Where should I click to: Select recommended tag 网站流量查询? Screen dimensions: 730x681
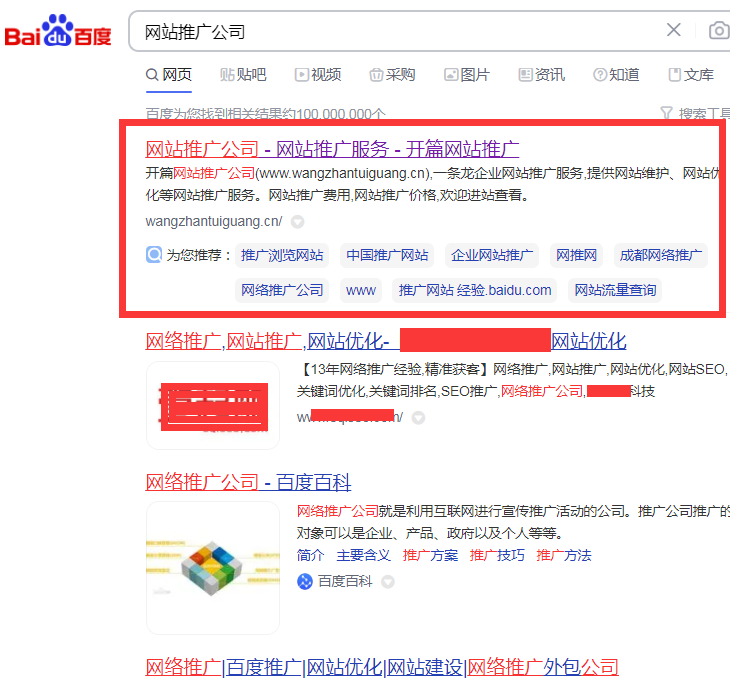coord(615,290)
